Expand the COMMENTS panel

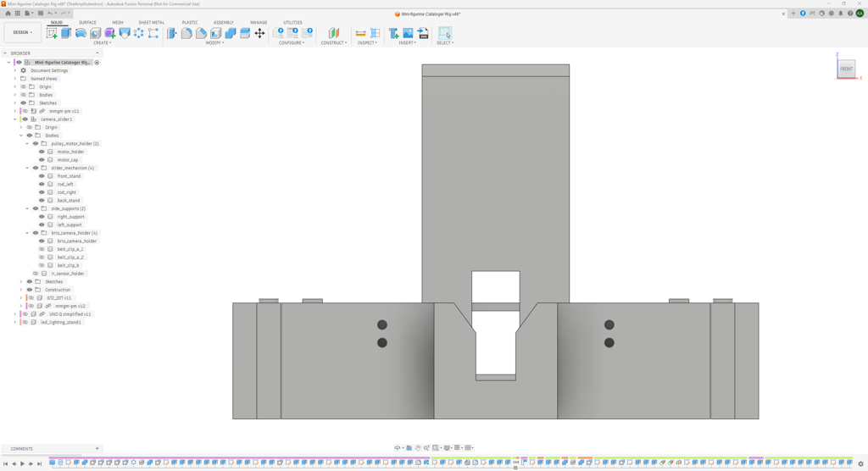coord(97,449)
